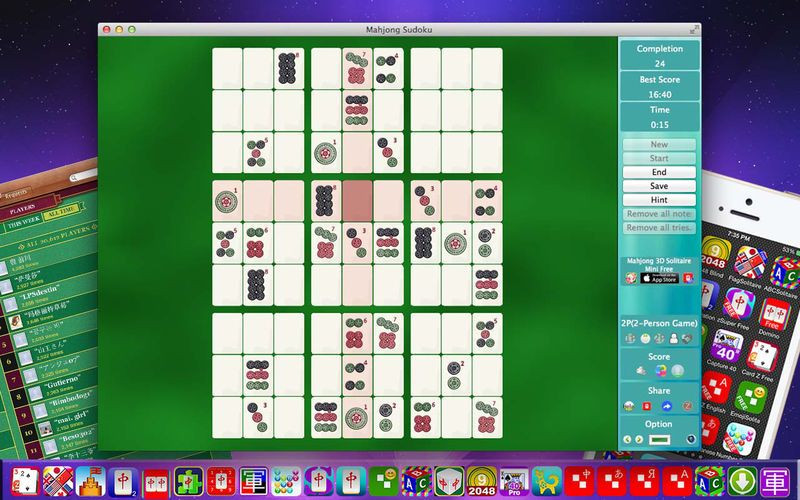Click the first round icon under Share
This screenshot has height=500, width=800.
click(x=629, y=406)
